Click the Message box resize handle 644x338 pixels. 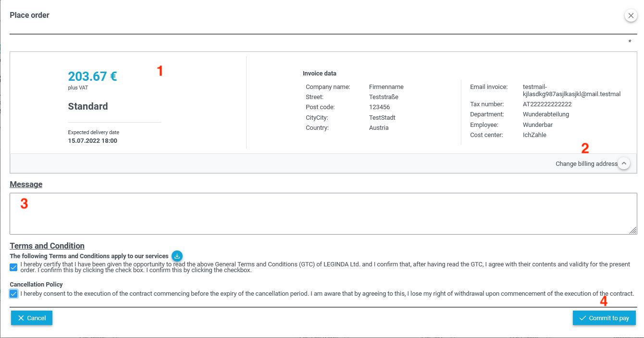pyautogui.click(x=633, y=231)
